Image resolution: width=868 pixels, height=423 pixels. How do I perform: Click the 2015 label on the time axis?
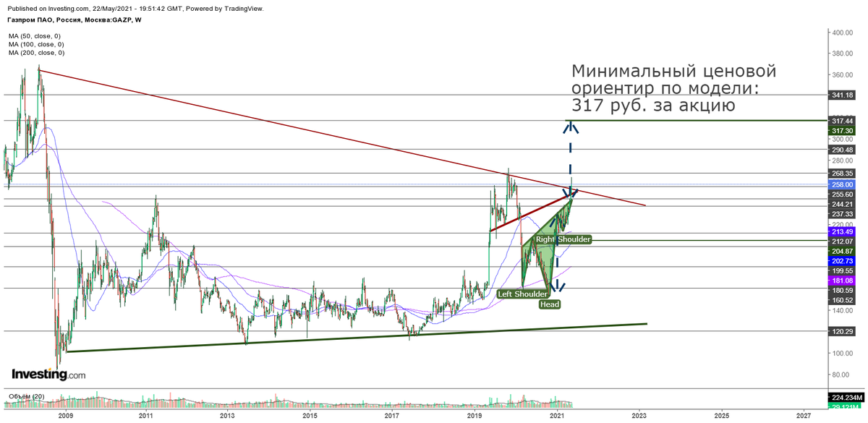point(310,416)
